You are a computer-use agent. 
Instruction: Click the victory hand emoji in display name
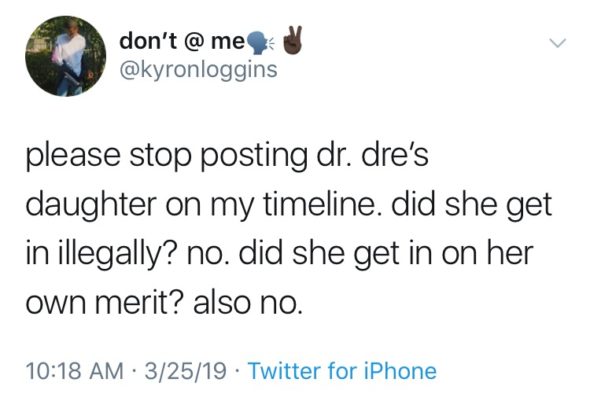point(292,39)
